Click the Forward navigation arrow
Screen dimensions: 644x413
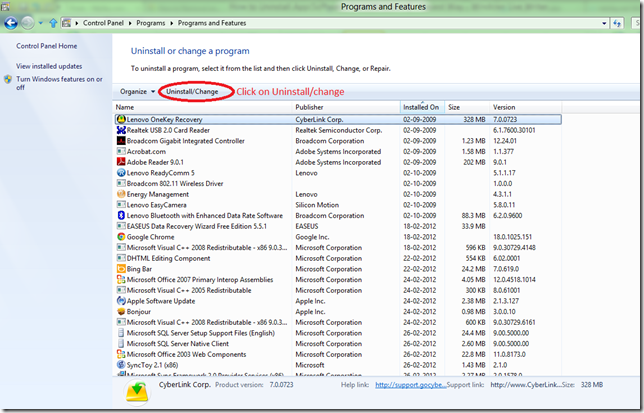(x=28, y=23)
